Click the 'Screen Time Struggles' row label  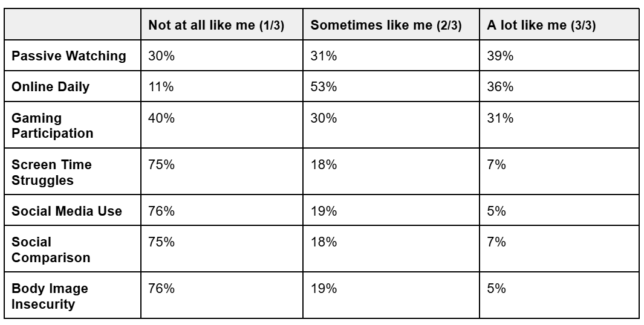52,172
